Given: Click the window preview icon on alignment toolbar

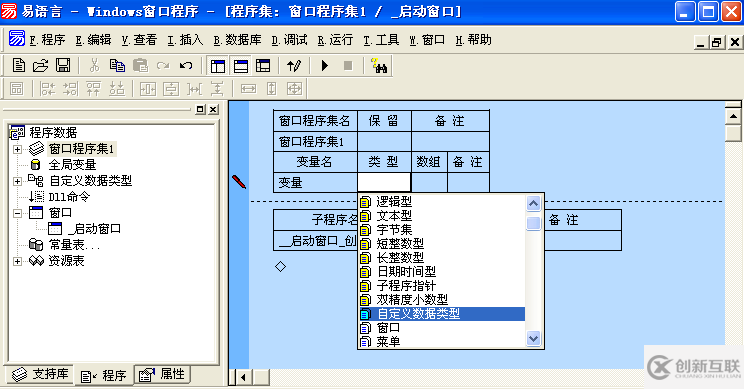Looking at the screenshot, I should (17, 89).
